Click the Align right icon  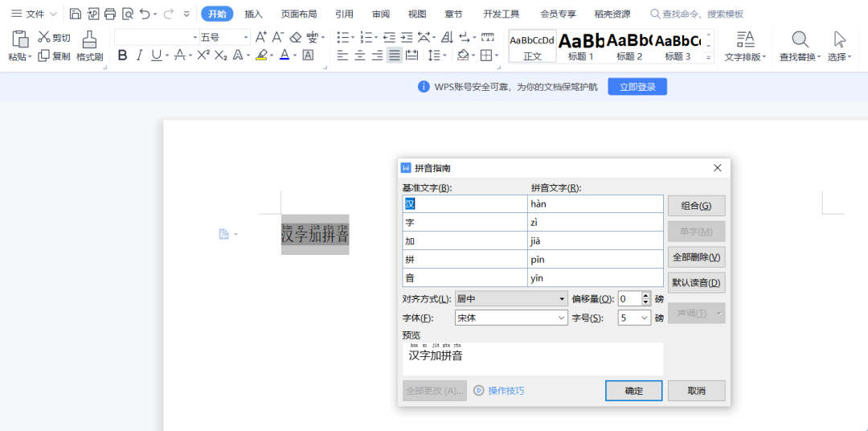[x=378, y=55]
